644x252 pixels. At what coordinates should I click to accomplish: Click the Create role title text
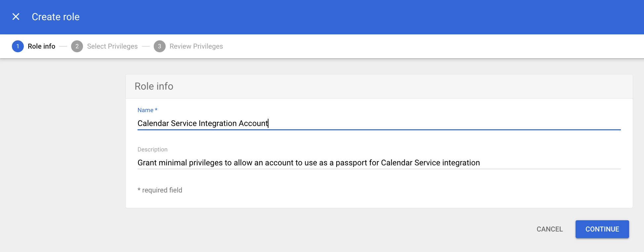tap(56, 17)
